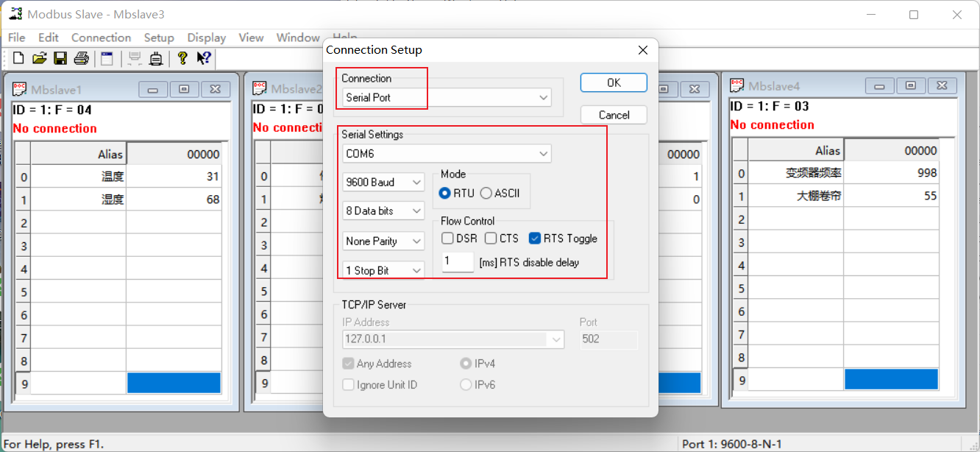Click the value 31 cell in Mbslave1
This screenshot has width=980, height=452.
(x=174, y=177)
